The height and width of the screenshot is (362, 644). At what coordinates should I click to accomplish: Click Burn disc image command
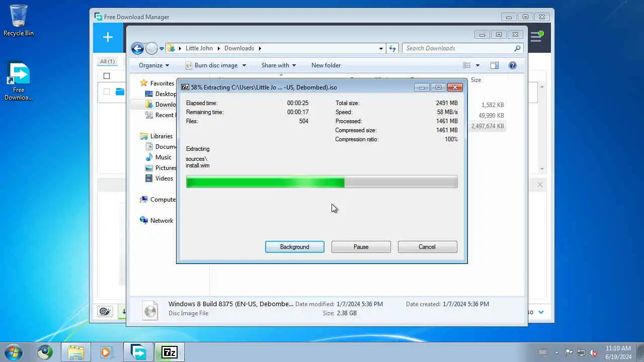point(211,65)
